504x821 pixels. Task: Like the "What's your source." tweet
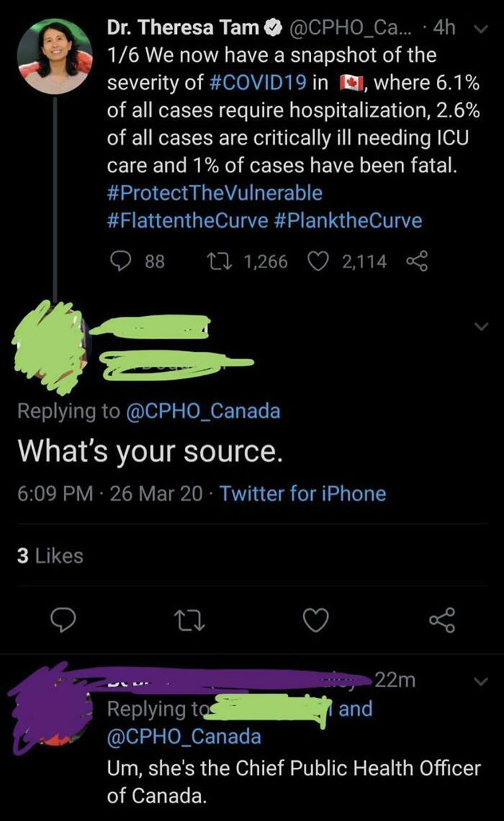pyautogui.click(x=317, y=620)
